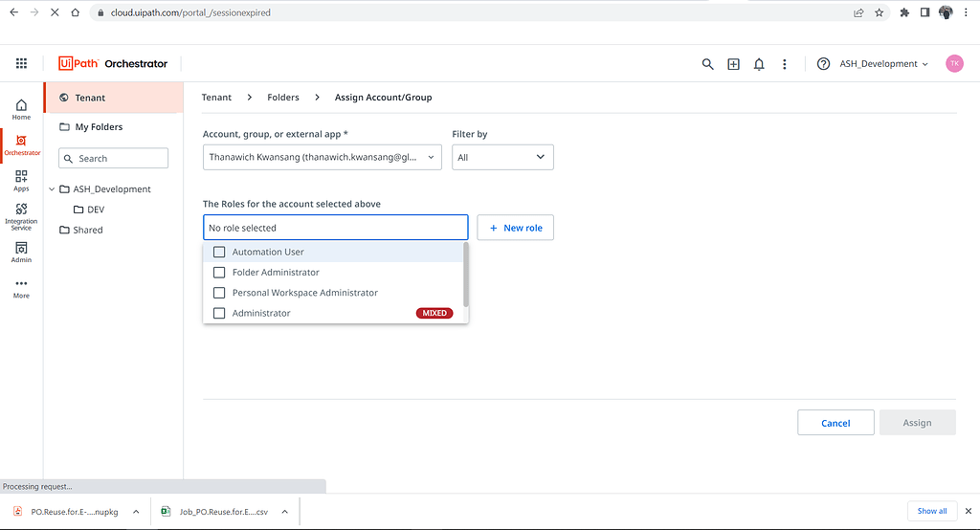Click the Cancel button
This screenshot has width=980, height=530.
835,423
